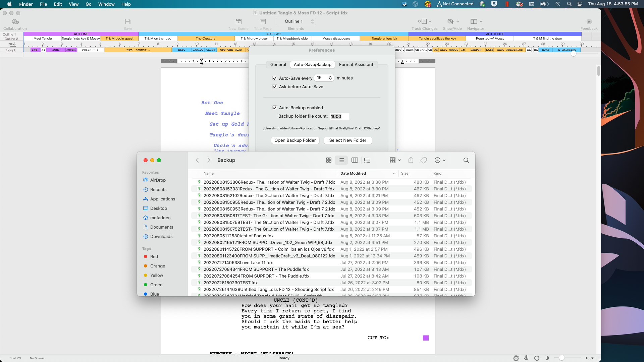
Task: Click the Collaboration toolbar icon
Action: tap(15, 22)
